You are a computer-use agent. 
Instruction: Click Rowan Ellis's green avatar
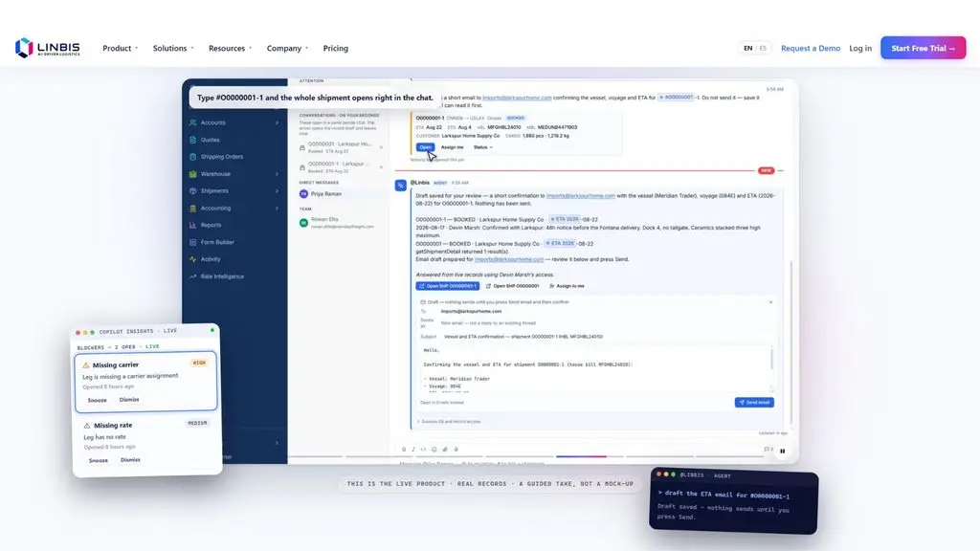303,222
